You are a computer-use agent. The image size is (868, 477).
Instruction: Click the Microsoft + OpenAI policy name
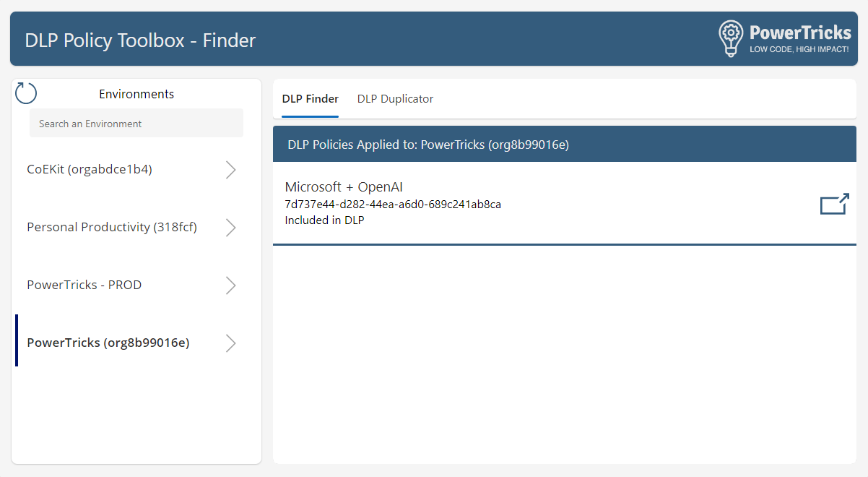coord(344,187)
